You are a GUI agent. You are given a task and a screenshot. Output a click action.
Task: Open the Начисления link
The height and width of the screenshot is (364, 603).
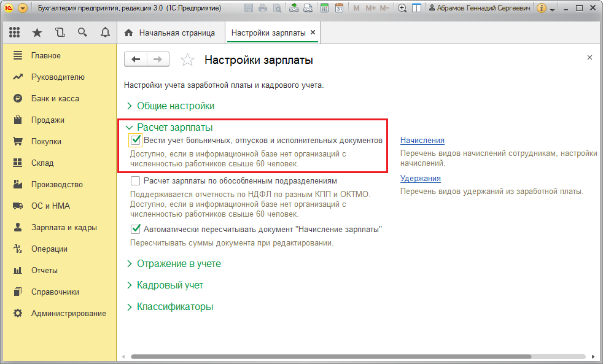422,141
